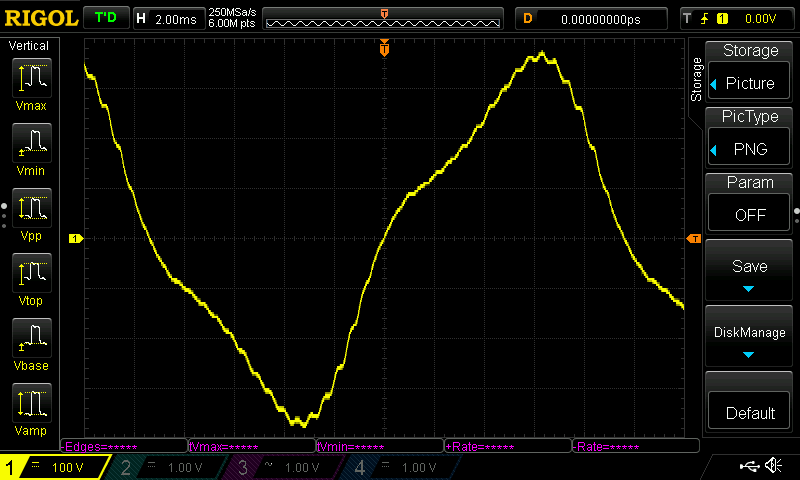
Task: Click the -Edges measurement readout
Action: pyautogui.click(x=124, y=446)
